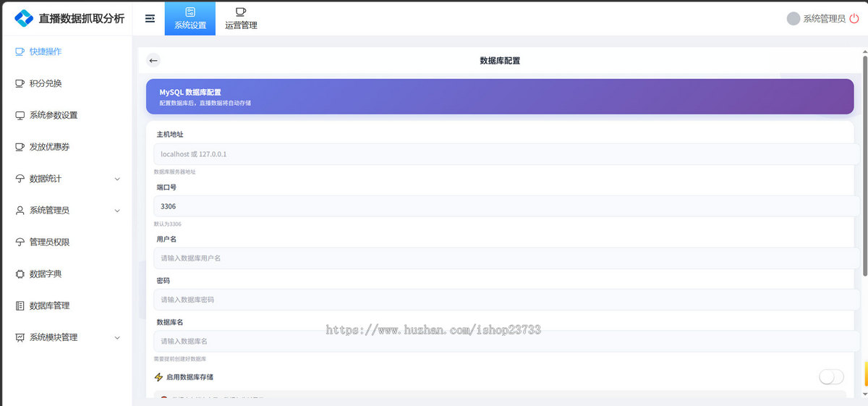Click the 用户名 input field
Screen dimensions: 868x406
[x=506, y=258]
